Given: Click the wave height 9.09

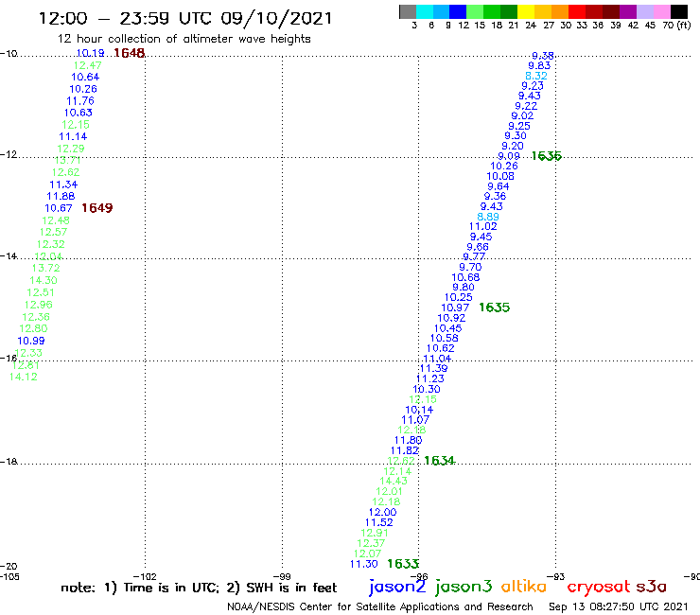Looking at the screenshot, I should (509, 156).
